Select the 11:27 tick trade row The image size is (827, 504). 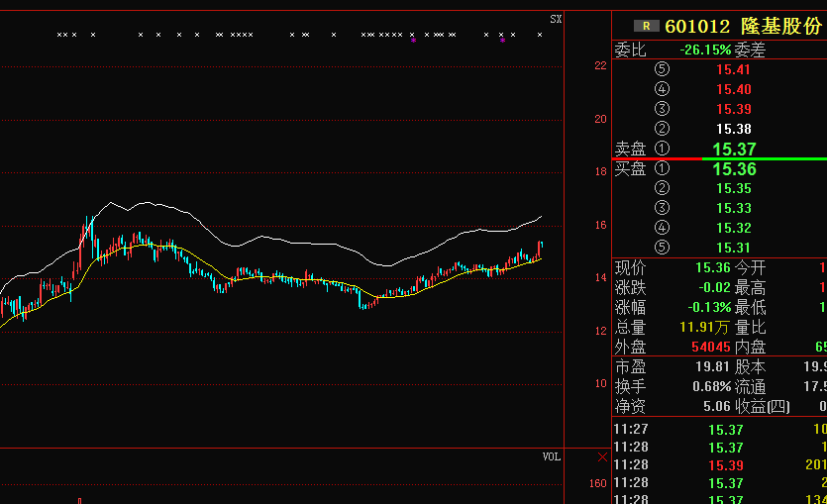point(719,430)
